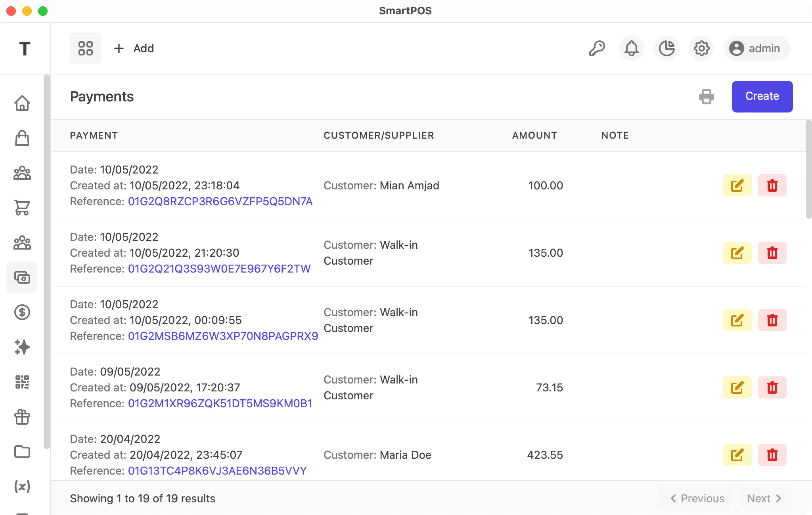Open the settings gear icon
The height and width of the screenshot is (515, 812).
coord(701,48)
